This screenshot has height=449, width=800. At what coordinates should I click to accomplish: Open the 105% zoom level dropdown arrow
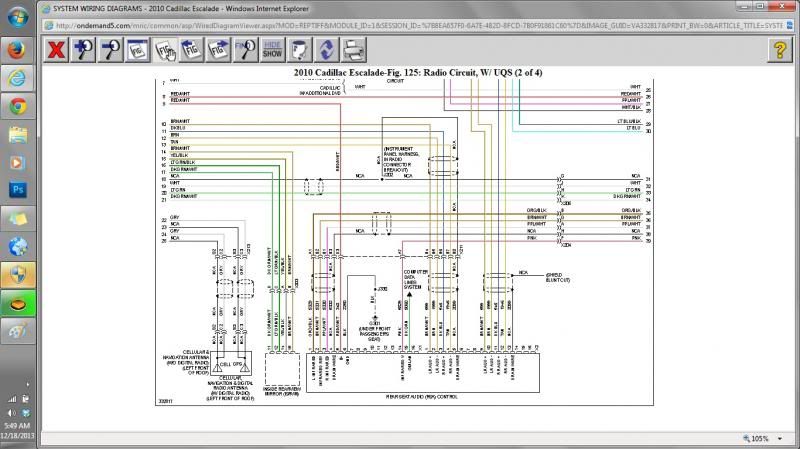780,438
